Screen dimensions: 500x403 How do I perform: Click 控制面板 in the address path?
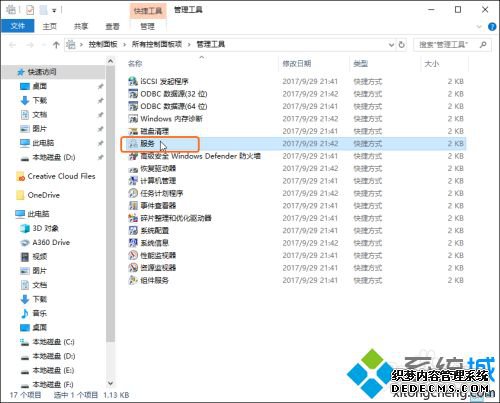tap(103, 44)
